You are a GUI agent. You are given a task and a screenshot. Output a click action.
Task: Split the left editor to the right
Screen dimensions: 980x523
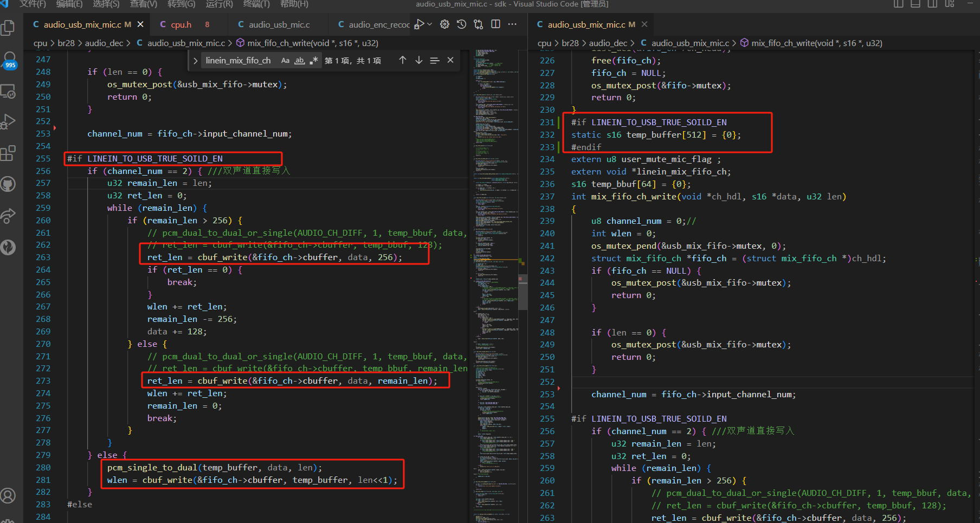click(x=495, y=24)
